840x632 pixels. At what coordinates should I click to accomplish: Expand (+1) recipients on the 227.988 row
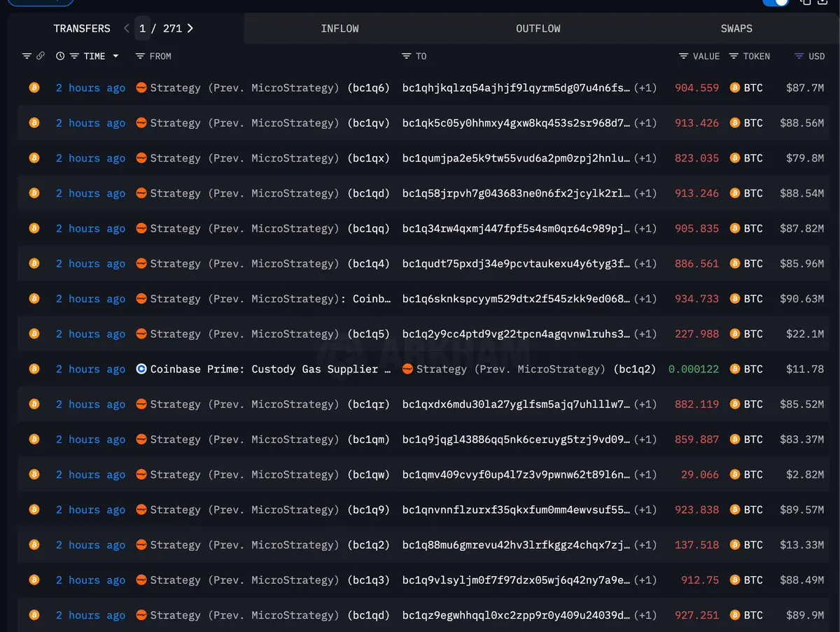[645, 334]
